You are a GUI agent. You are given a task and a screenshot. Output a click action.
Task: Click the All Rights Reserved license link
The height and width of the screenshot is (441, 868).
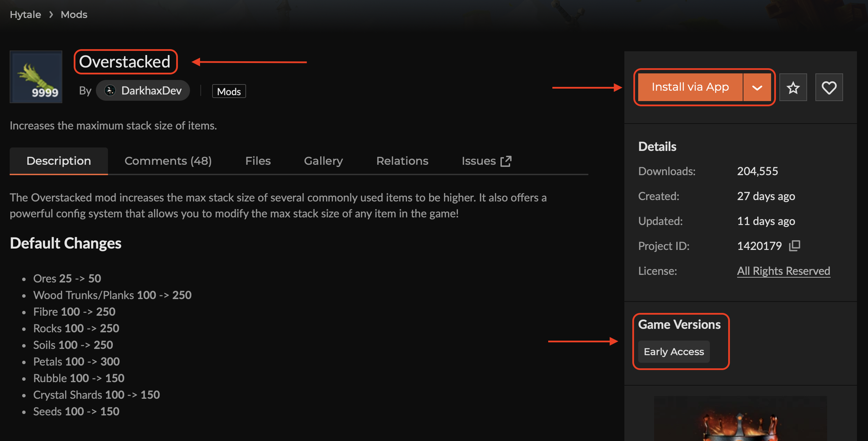pos(784,271)
